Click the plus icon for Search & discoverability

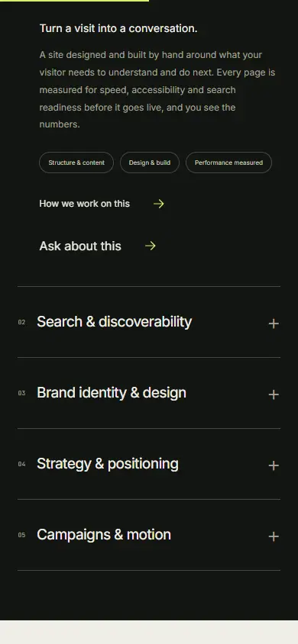274,324
